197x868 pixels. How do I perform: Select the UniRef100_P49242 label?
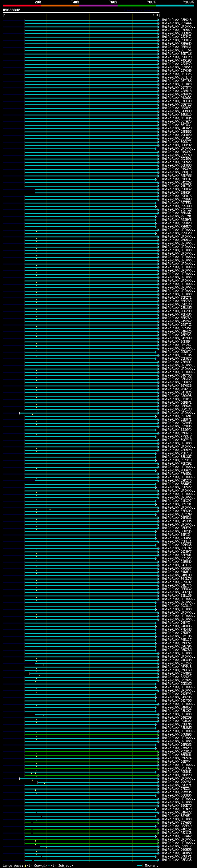[x=177, y=321]
